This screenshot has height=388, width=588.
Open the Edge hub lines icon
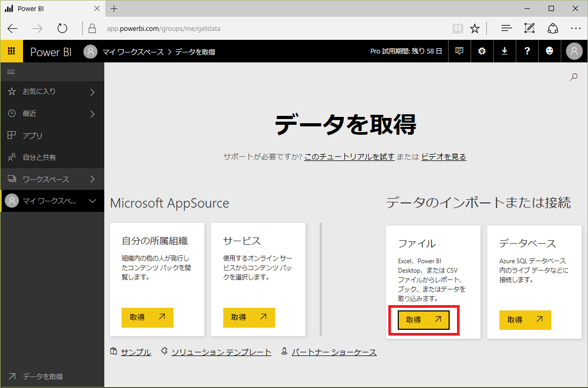coord(506,28)
